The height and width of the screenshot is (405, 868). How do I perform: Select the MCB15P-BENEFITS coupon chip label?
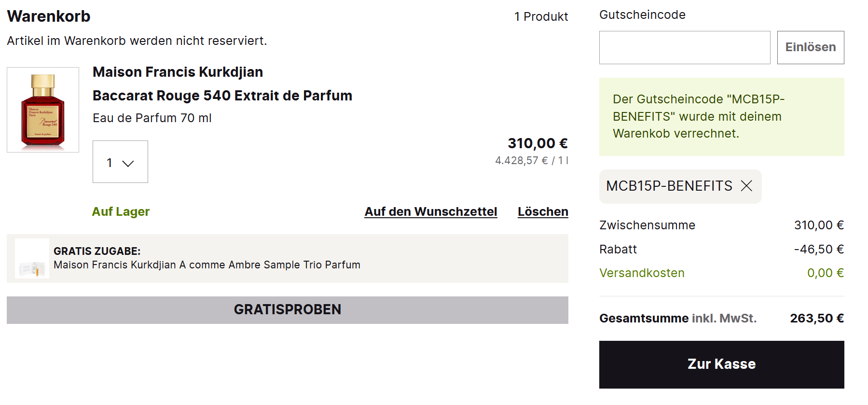[669, 186]
